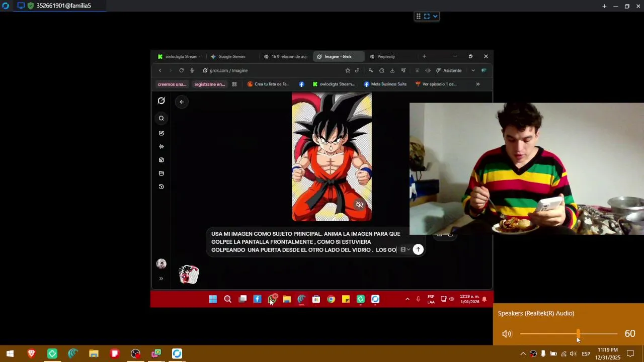Open the remote session grid handle icon
Screen dimensions: 644x362
click(x=418, y=17)
